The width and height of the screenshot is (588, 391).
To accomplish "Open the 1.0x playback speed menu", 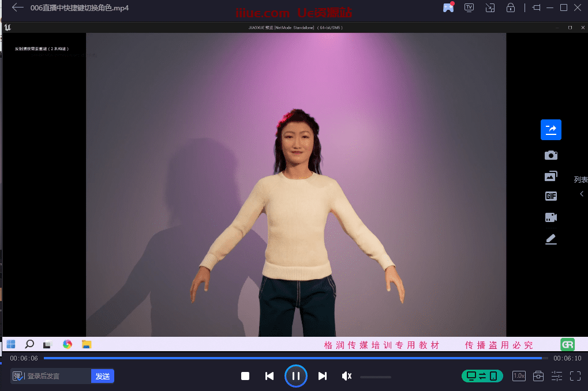I will pos(519,376).
